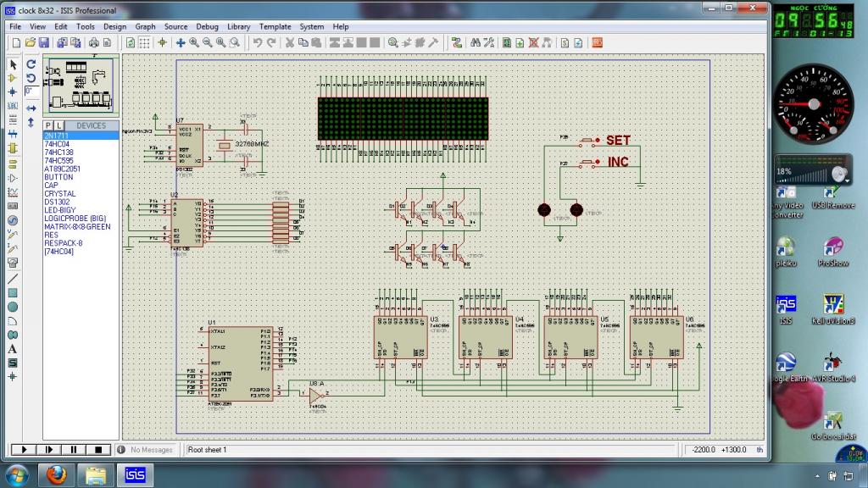Click the search binoculars icon
This screenshot has height=488, width=868.
pos(476,42)
